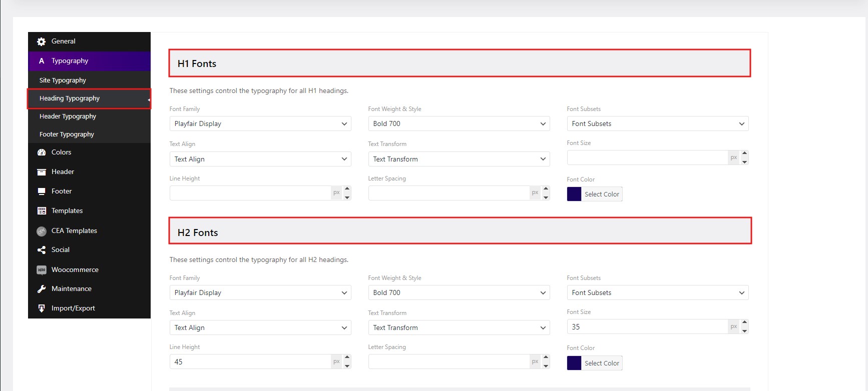Open Heading Typography submenu
The image size is (868, 391).
pyautogui.click(x=89, y=98)
